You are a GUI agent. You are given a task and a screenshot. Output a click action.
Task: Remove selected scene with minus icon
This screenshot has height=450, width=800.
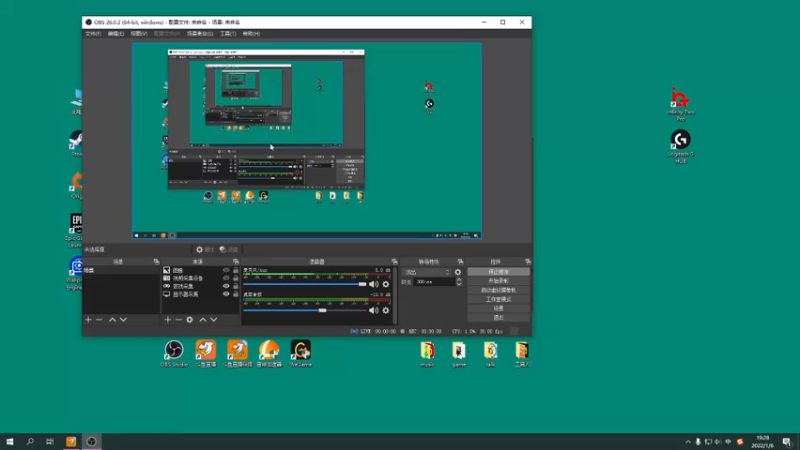99,319
